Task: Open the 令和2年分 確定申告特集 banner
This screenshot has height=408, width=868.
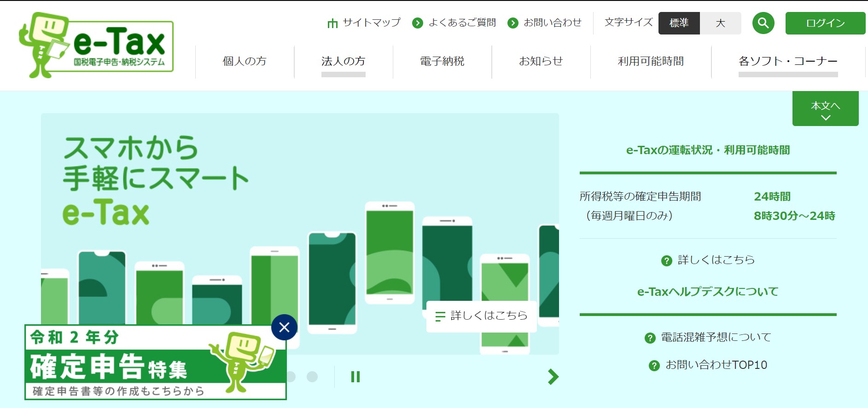Action: point(155,362)
